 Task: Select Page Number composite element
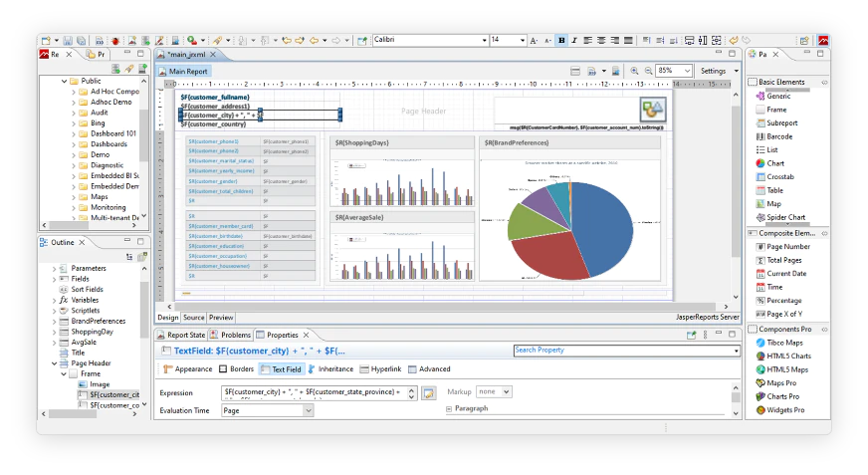[782, 246]
